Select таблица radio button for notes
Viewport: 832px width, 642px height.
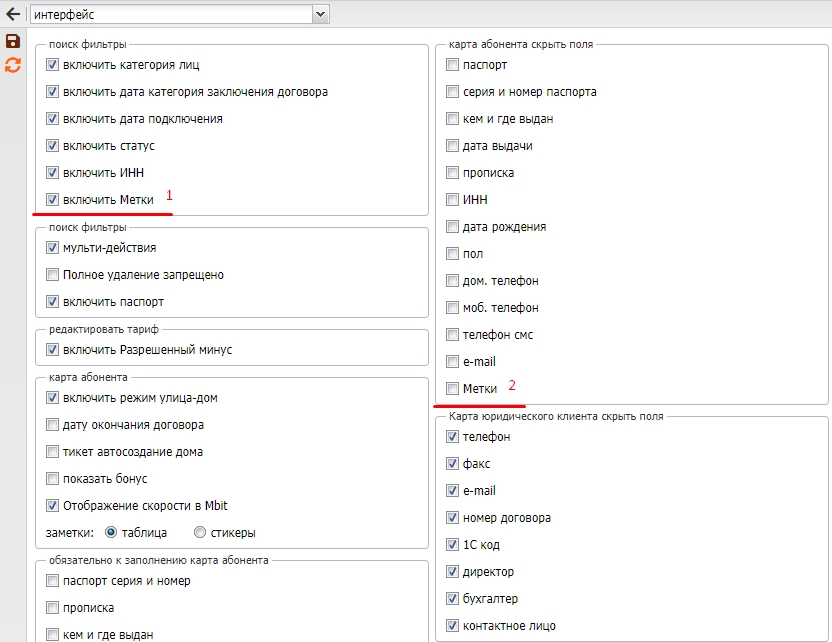click(111, 532)
